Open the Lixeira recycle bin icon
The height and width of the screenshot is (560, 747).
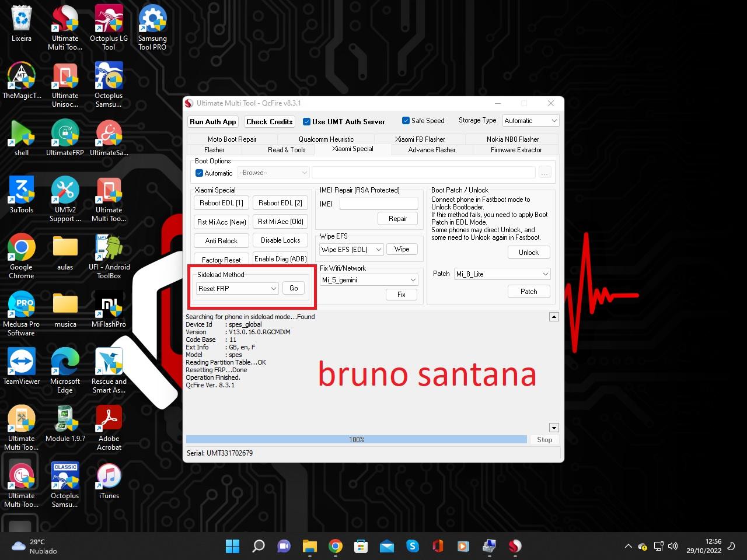(22, 23)
